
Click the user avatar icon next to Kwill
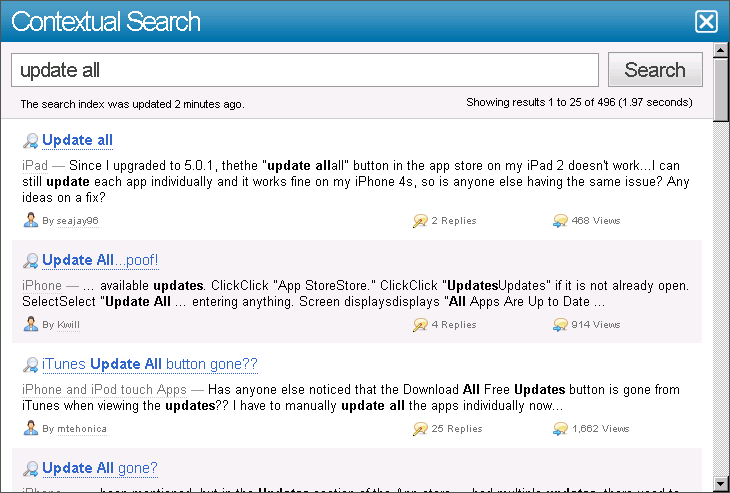pos(31,324)
